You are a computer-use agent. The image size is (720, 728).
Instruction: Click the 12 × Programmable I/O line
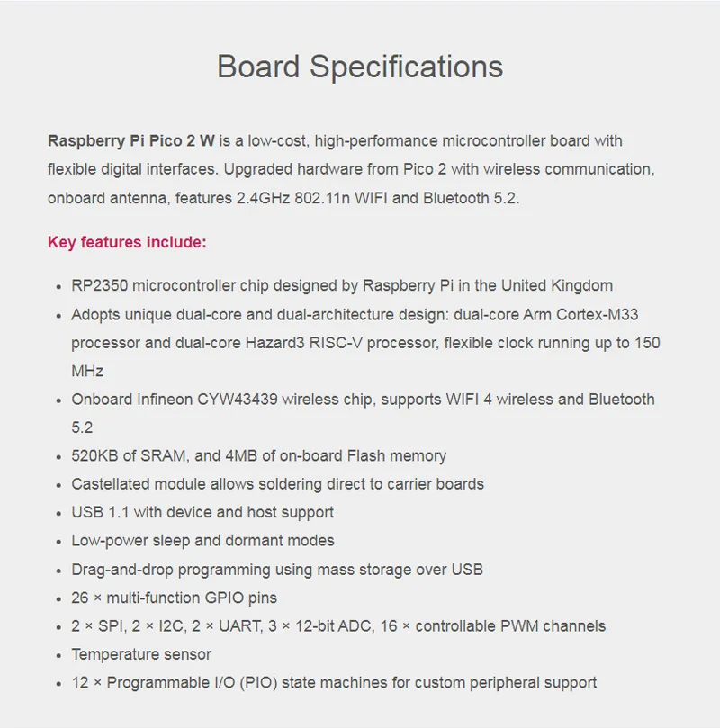click(x=334, y=682)
